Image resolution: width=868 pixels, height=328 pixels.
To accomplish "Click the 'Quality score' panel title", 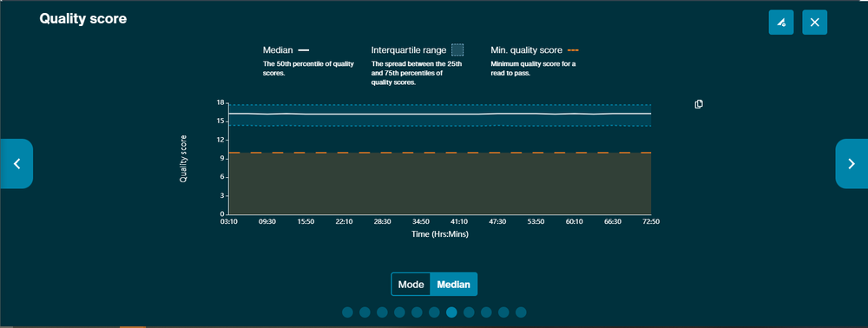I will 83,19.
